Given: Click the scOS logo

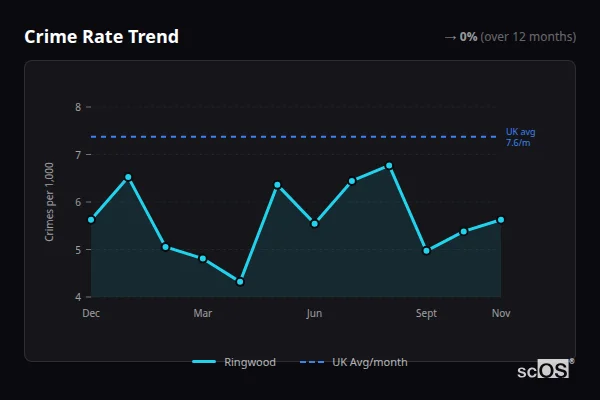Looking at the screenshot, I should 545,369.
